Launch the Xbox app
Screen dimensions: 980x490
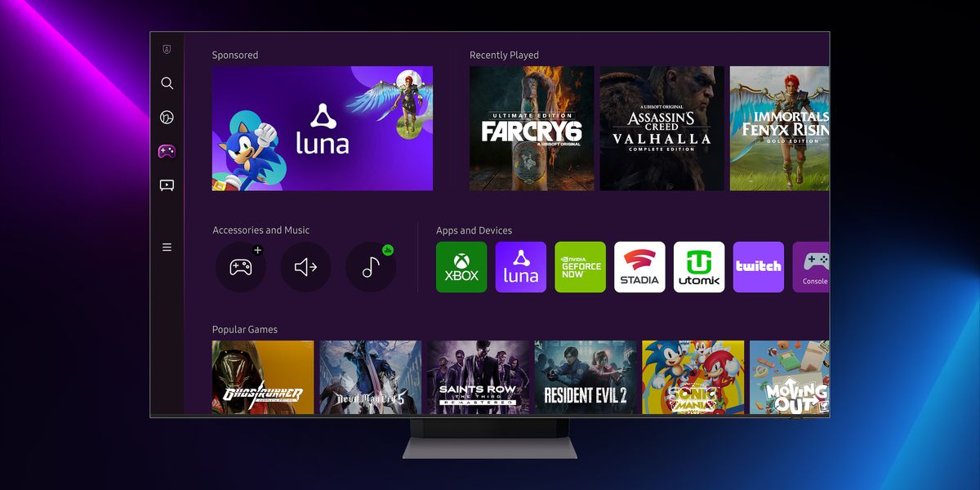(461, 267)
